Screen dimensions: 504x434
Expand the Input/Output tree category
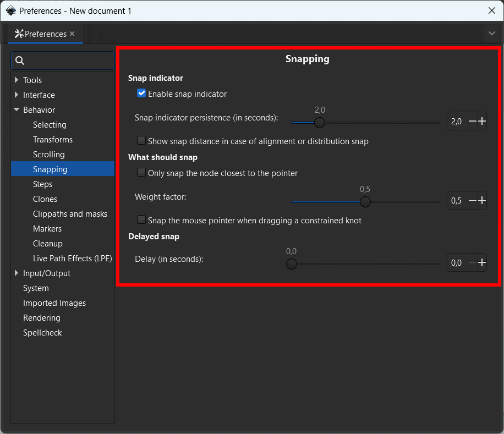(x=17, y=273)
